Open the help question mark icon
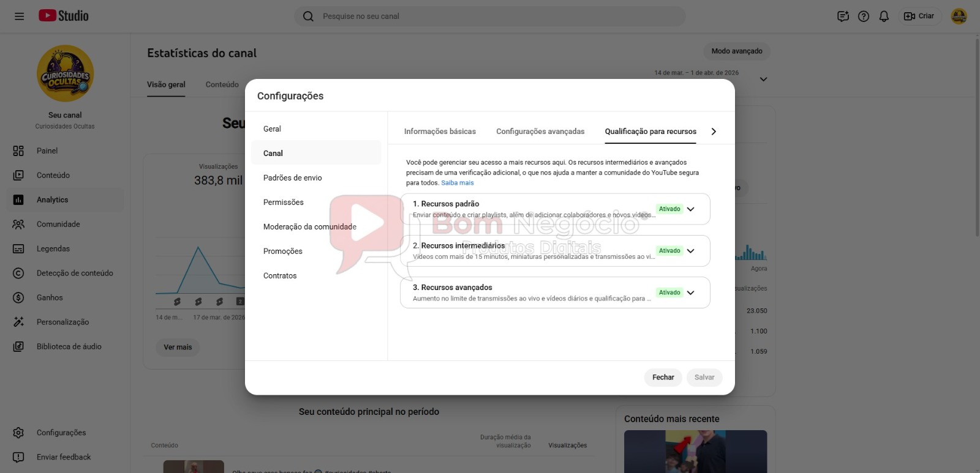This screenshot has height=473, width=980. tap(864, 17)
